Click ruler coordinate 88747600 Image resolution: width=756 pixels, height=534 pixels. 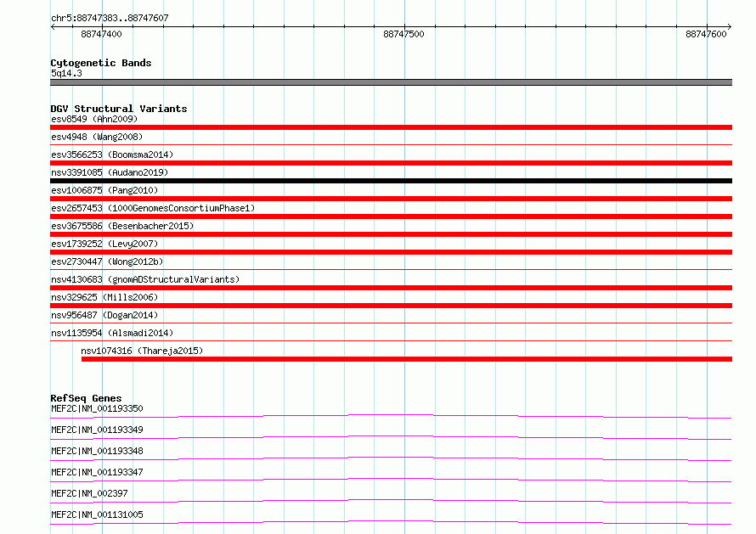click(706, 34)
